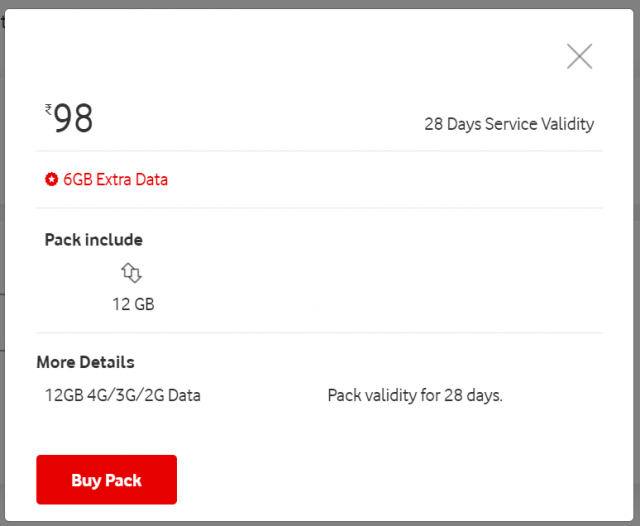This screenshot has height=526, width=640.
Task: Select the 6GB Extra Data offer text
Action: pyautogui.click(x=116, y=180)
